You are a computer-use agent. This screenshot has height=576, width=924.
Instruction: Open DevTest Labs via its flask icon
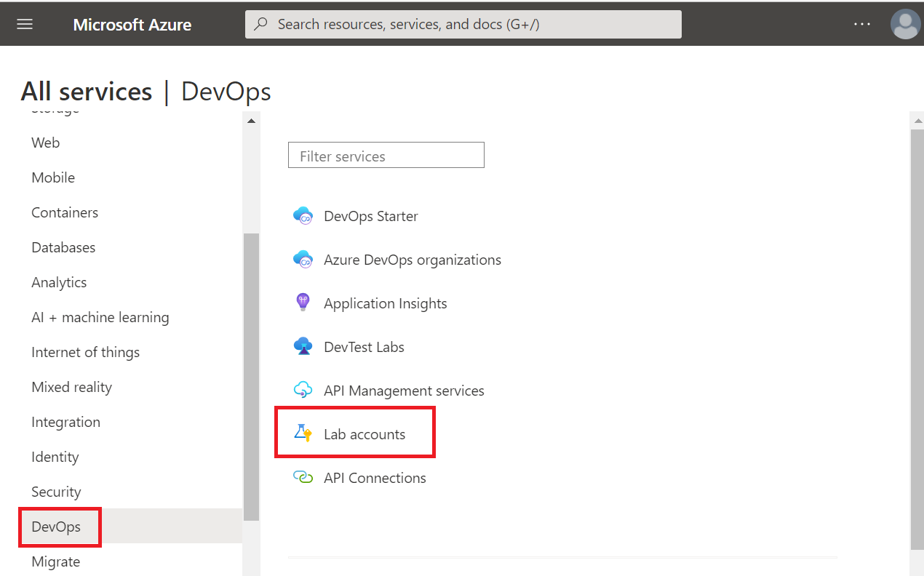[303, 346]
